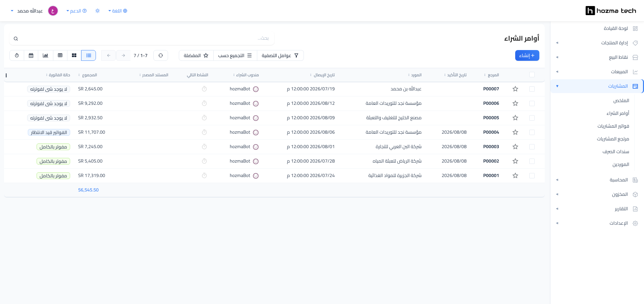Image resolution: width=644 pixels, height=304 pixels.
Task: Open التجميع حسب group-by dropdown
Action: 235,55
